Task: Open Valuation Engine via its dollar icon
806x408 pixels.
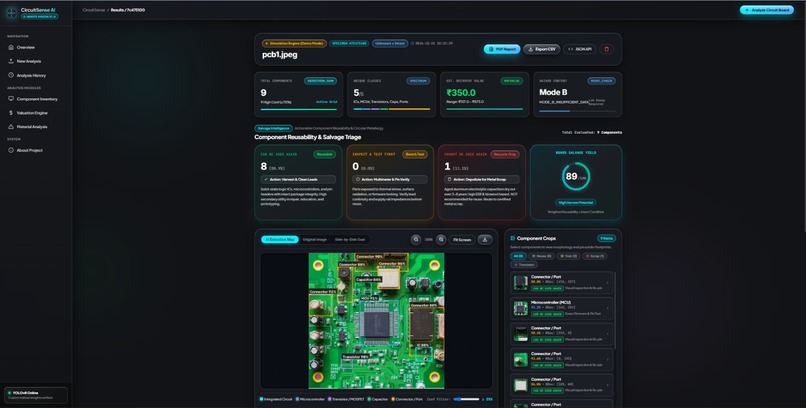Action: (11, 113)
